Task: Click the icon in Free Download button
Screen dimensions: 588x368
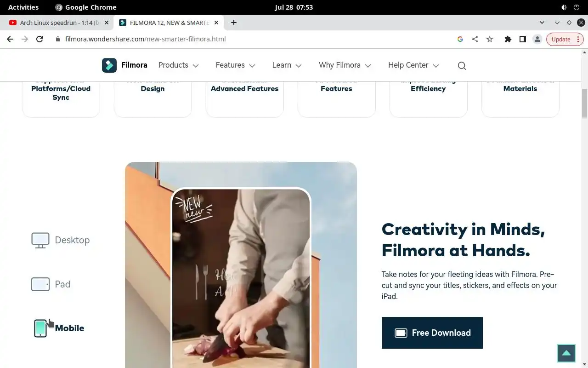Action: click(x=401, y=333)
